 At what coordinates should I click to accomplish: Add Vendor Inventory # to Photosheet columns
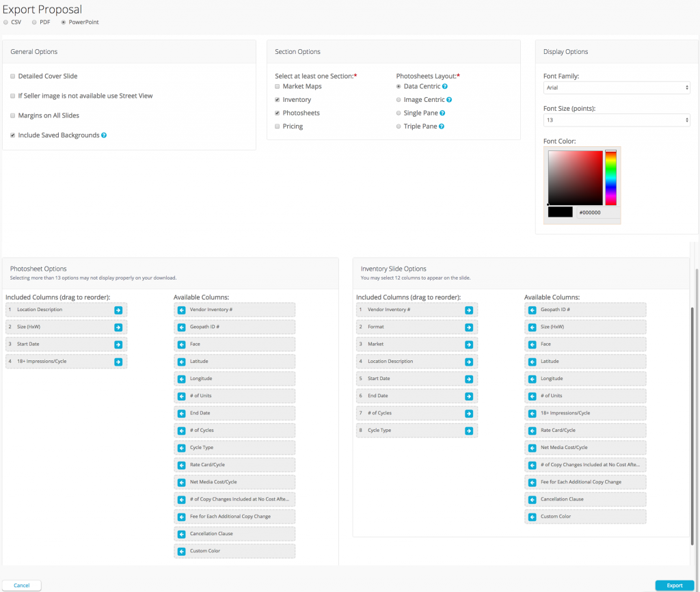coord(182,310)
